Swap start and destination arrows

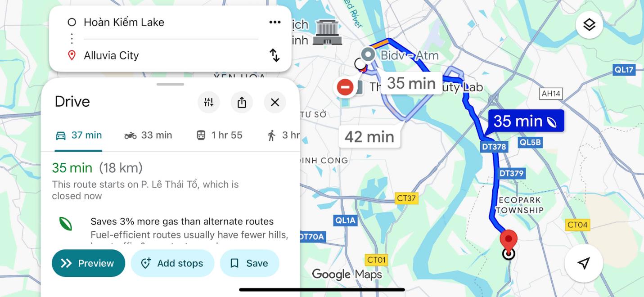(275, 55)
